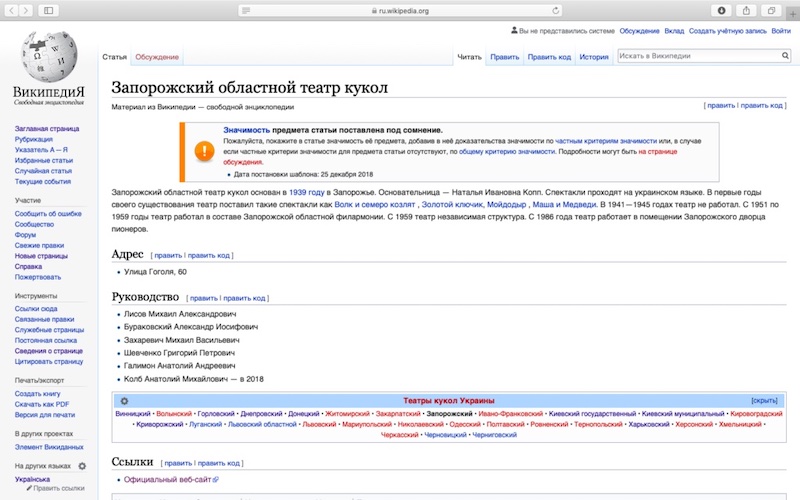This screenshot has width=800, height=500.
Task: Open Сообщить об ошибке link
Action: 48,214
